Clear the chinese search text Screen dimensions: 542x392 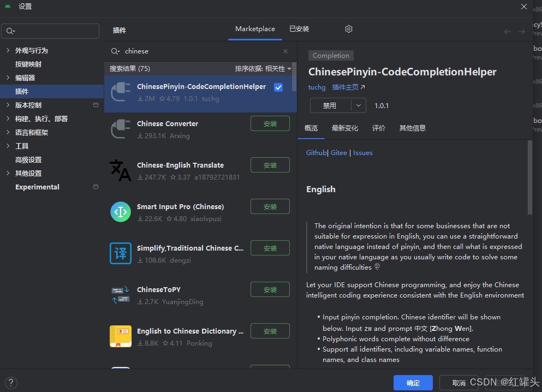point(285,51)
